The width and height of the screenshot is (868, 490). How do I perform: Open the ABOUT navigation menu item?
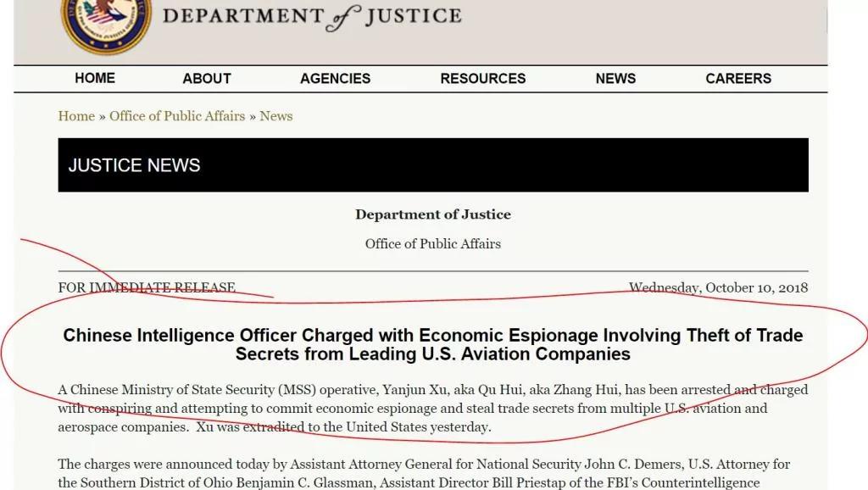207,79
